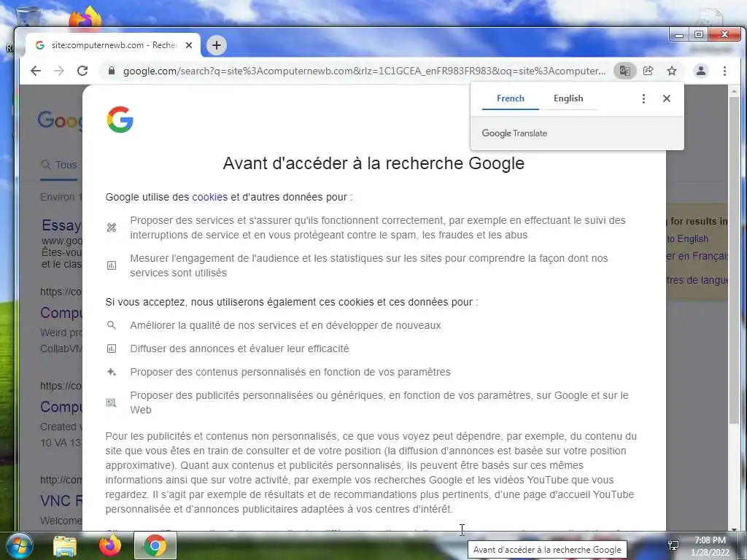747x560 pixels.
Task: Click the chart icon beside Diffuser des annonces
Action: [112, 349]
